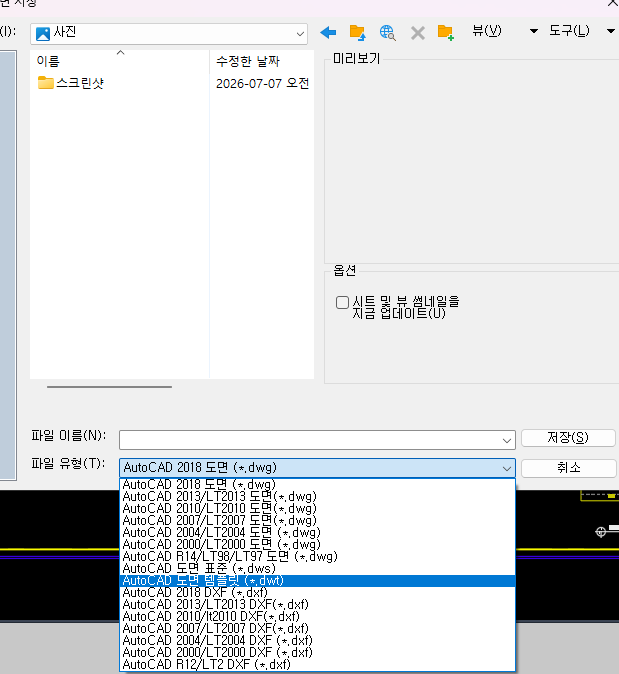The width and height of the screenshot is (619, 674).
Task: Open the 뷰(V) menu
Action: point(487,31)
